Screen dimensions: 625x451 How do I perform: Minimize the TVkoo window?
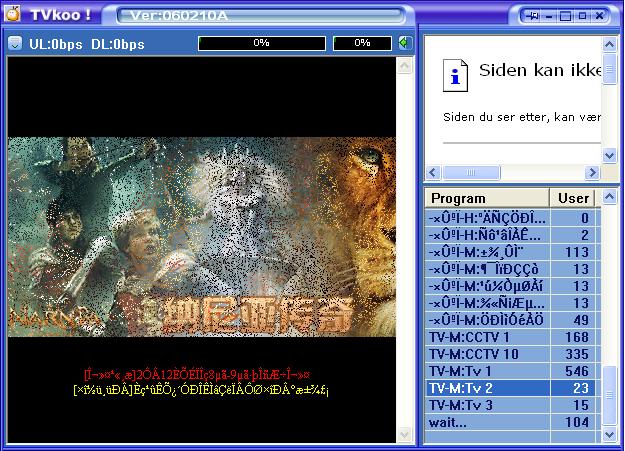549,16
